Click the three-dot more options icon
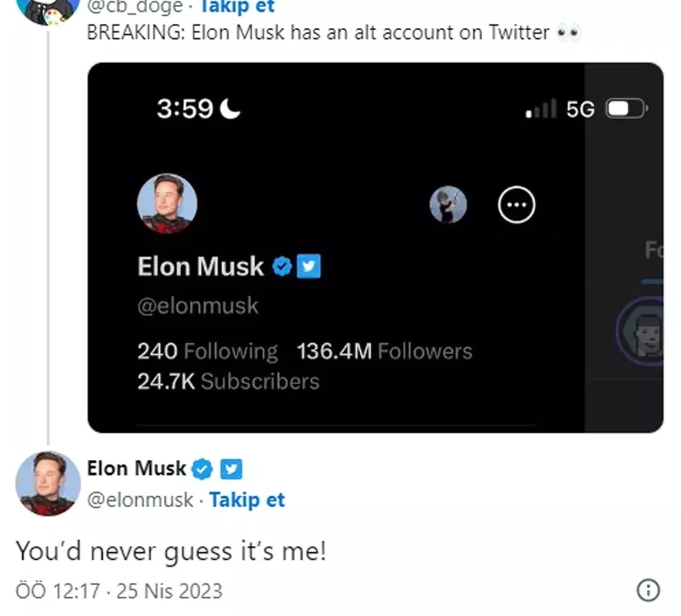681x616 pixels. [516, 205]
